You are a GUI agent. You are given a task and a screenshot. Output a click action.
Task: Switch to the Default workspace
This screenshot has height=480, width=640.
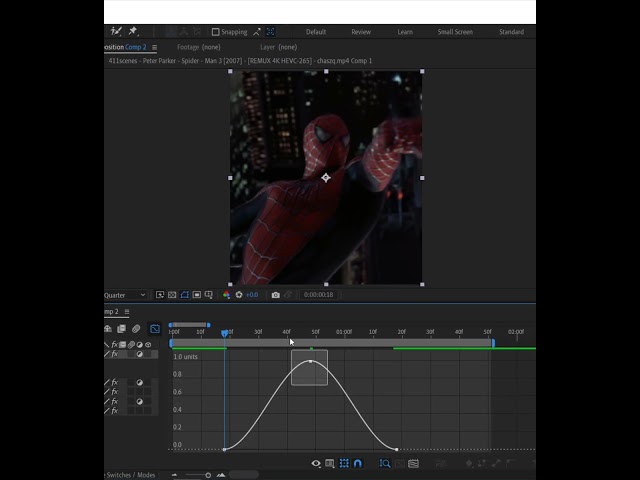click(316, 32)
